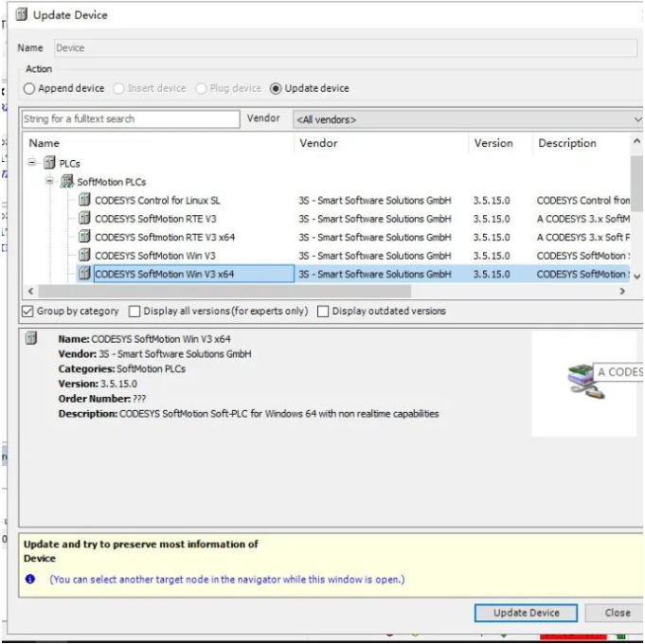Click icon beside CODESYS SoftMotion Win V3 x64

point(84,274)
